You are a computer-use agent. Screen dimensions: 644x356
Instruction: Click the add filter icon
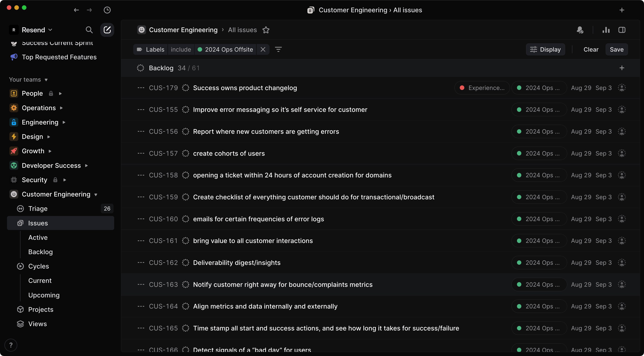(x=278, y=49)
